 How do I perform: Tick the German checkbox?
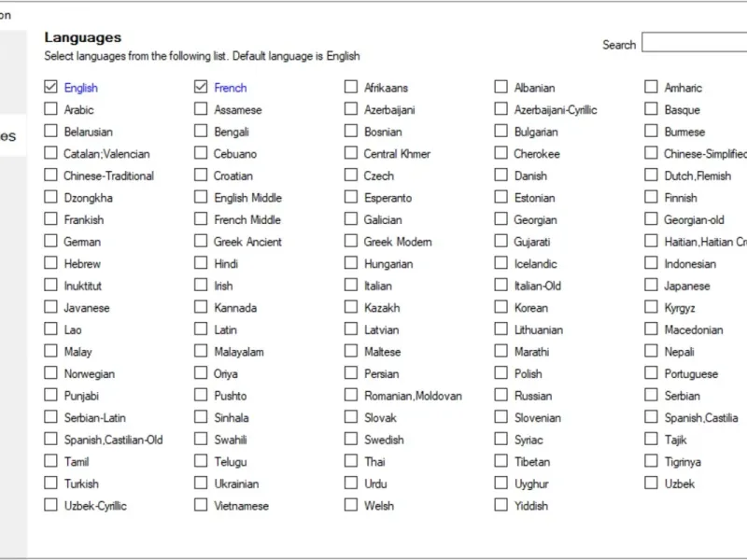click(50, 242)
